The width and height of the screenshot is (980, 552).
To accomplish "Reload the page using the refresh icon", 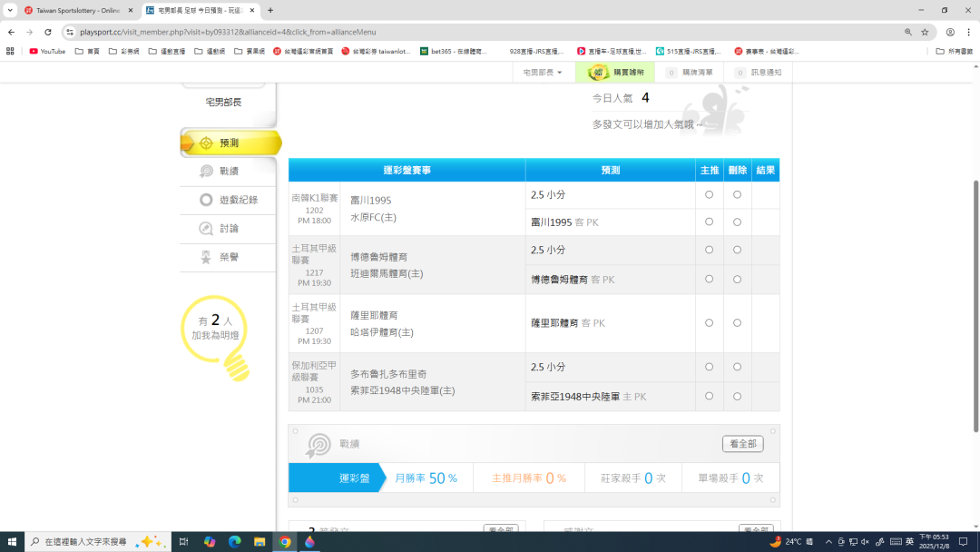I will tap(48, 32).
